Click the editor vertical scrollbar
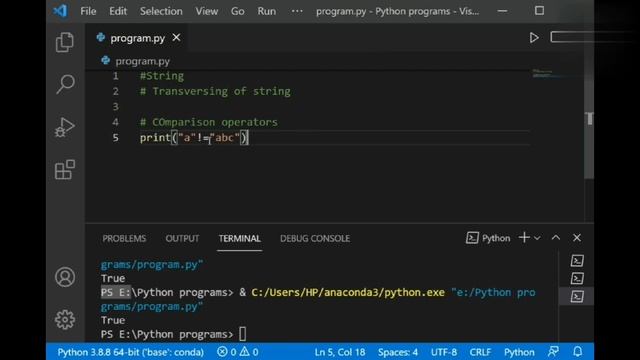640x360 pixels. (x=589, y=129)
